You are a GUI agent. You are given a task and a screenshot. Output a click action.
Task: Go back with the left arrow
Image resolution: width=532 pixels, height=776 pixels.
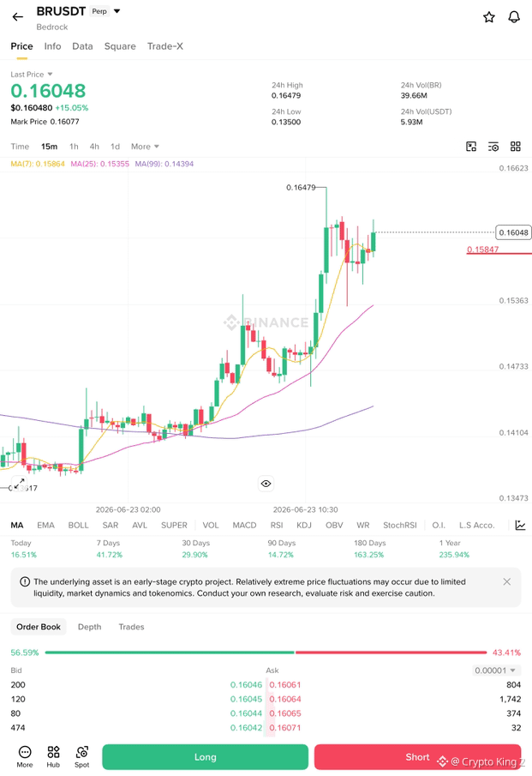click(x=18, y=17)
